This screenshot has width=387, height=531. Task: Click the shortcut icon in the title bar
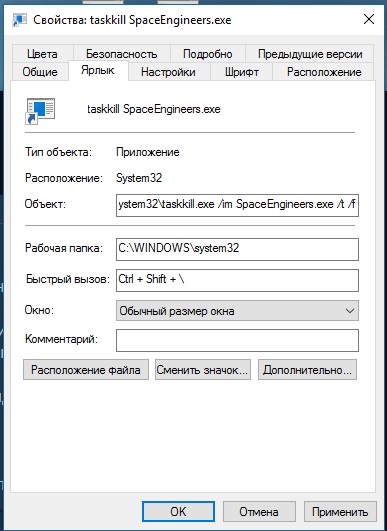point(19,20)
